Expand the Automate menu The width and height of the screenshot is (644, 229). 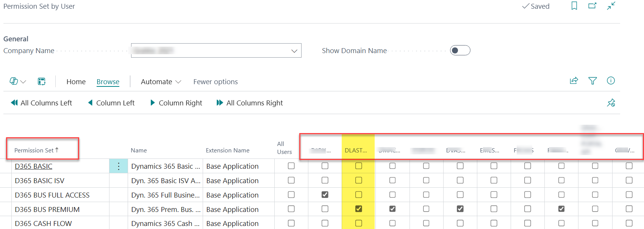(161, 82)
